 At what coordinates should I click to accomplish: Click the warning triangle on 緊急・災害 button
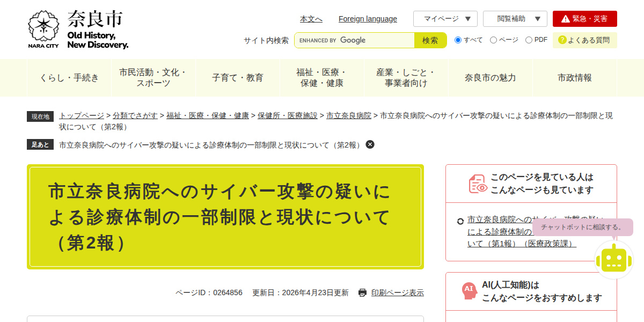[x=566, y=18]
